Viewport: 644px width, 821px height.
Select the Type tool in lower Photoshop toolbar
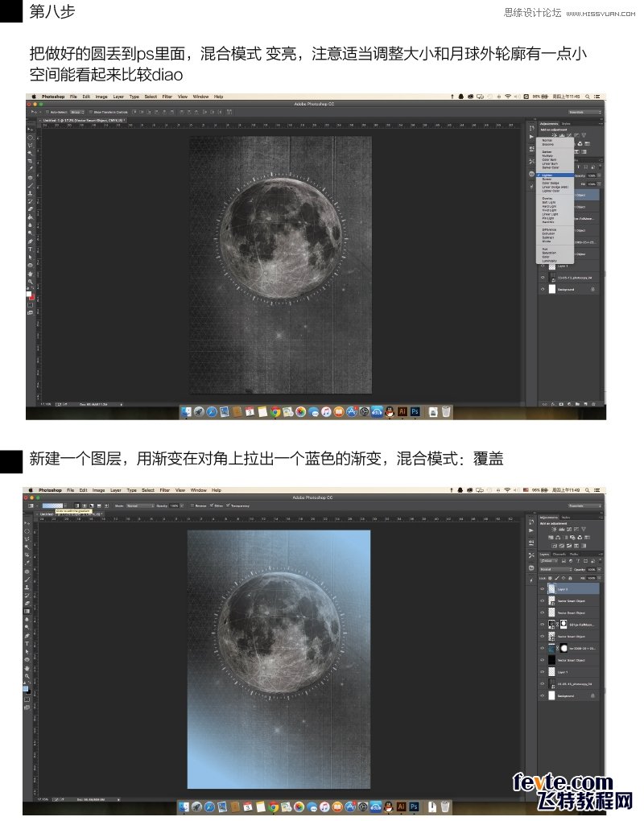point(27,643)
